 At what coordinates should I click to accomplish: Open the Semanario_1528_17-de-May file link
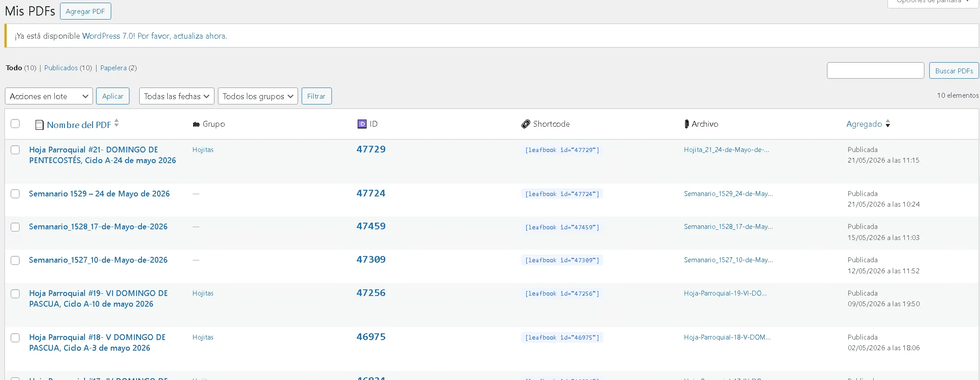(728, 227)
